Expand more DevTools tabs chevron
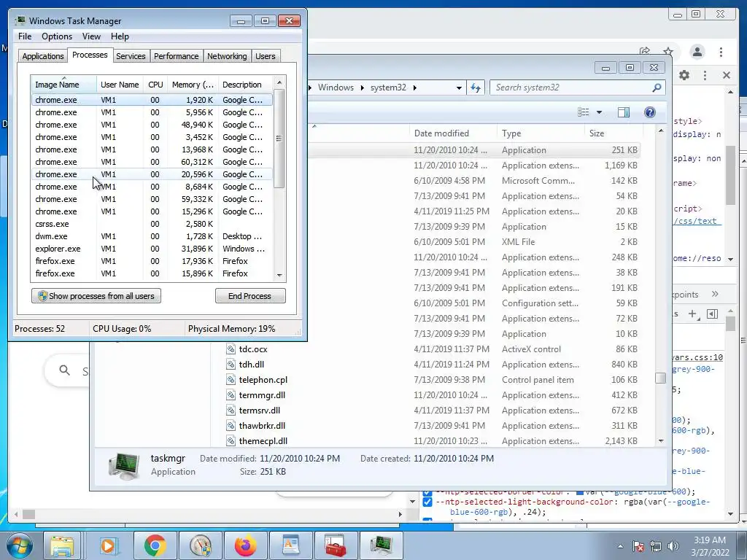The height and width of the screenshot is (560, 747). coord(715,295)
